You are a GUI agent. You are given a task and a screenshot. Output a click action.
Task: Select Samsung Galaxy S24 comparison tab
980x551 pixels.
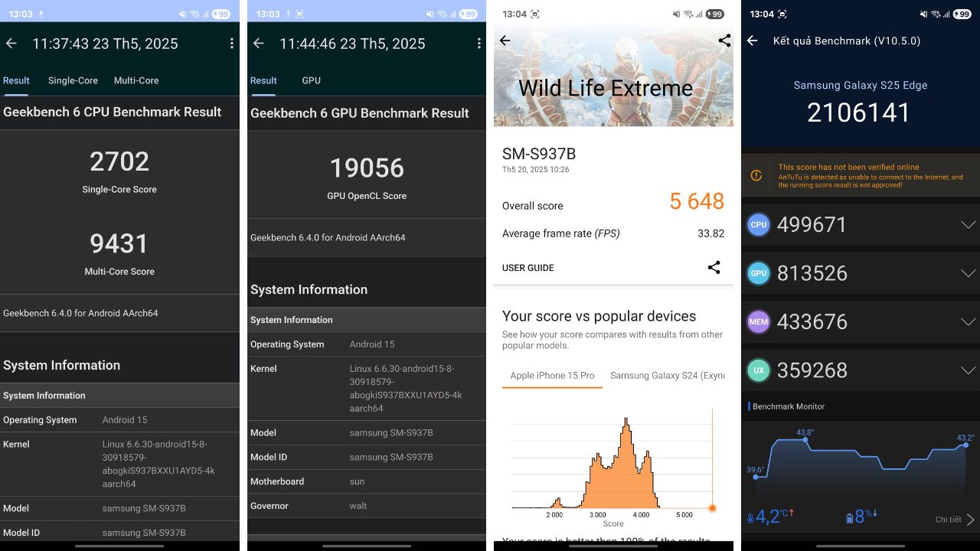667,376
